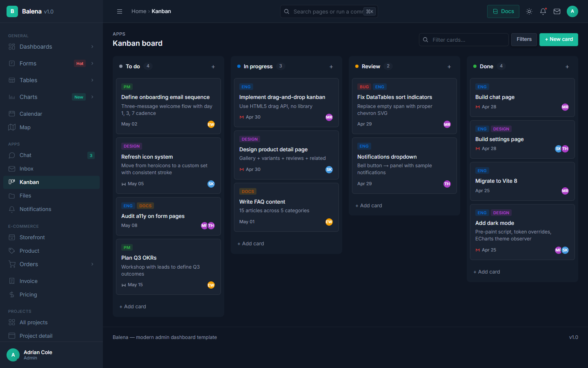Viewport: 588px width, 368px height.
Task: Click MR avatar on Migrate to Vite 8 card
Action: [x=565, y=191]
